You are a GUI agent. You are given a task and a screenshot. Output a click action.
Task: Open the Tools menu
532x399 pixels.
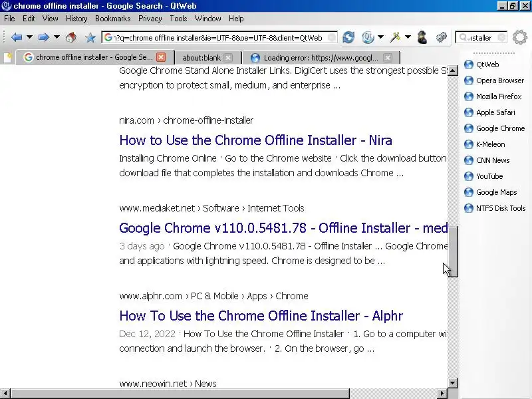tap(178, 19)
